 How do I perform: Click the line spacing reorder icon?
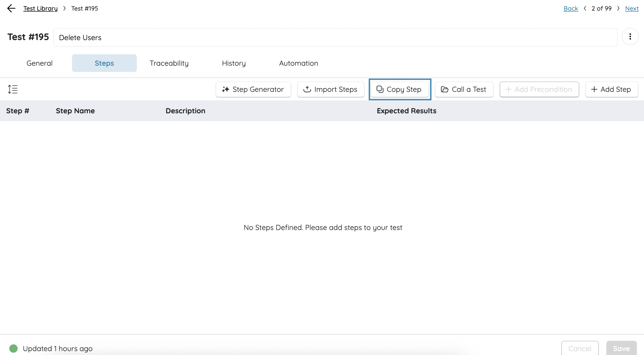pyautogui.click(x=12, y=89)
